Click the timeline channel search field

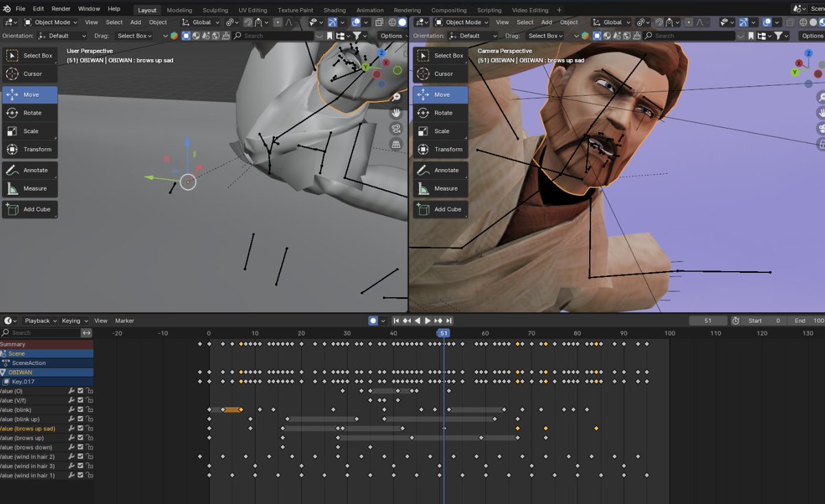point(41,333)
